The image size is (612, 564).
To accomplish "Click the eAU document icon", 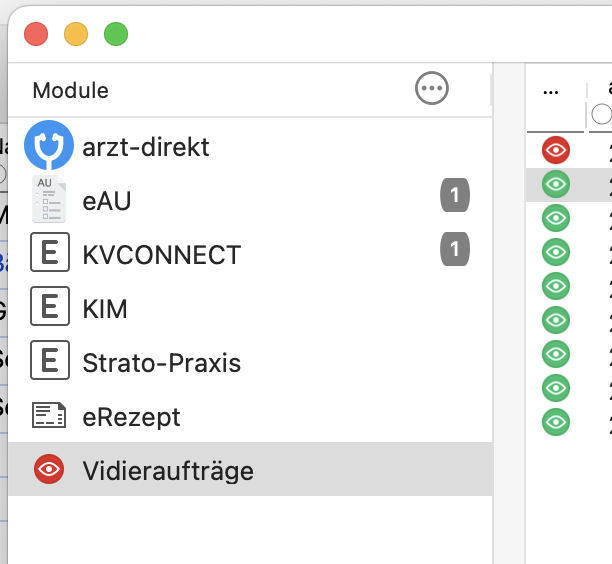I will (49, 199).
